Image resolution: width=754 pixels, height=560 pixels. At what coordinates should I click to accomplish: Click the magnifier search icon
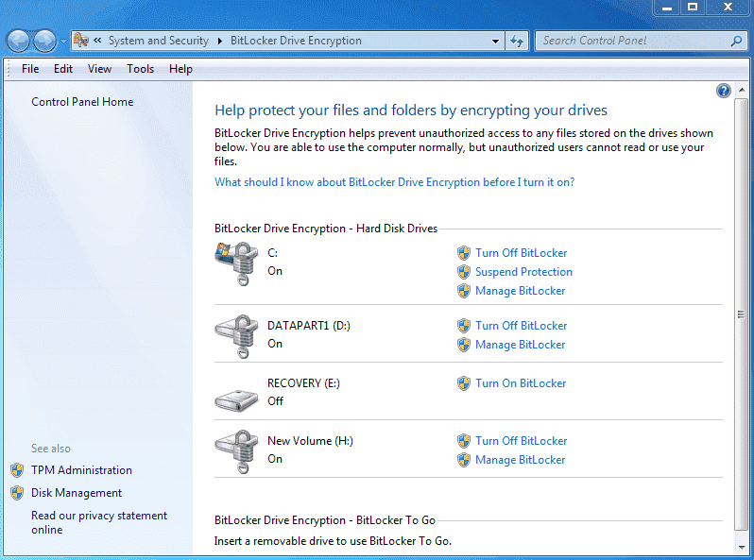click(737, 41)
